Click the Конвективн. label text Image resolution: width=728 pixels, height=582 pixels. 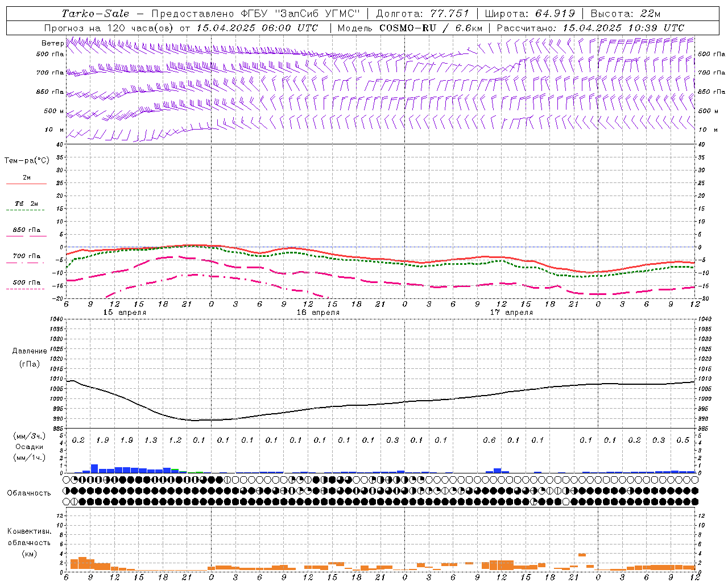click(x=29, y=531)
